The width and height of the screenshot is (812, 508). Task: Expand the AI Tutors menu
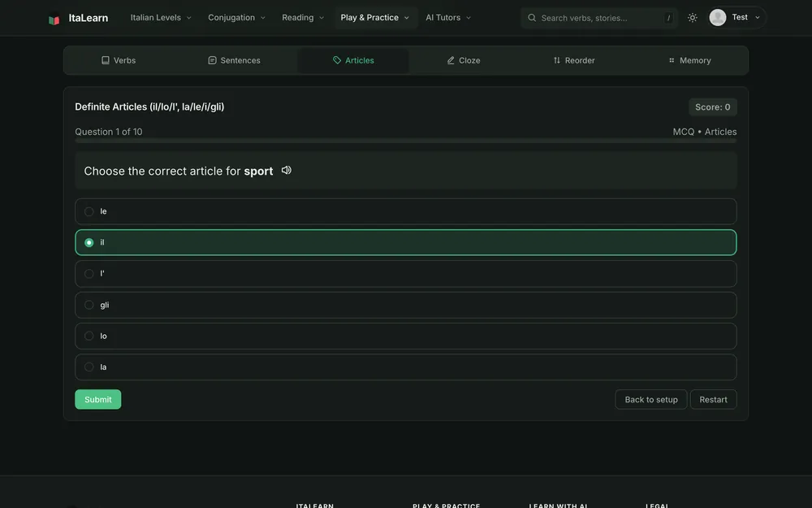coord(448,18)
